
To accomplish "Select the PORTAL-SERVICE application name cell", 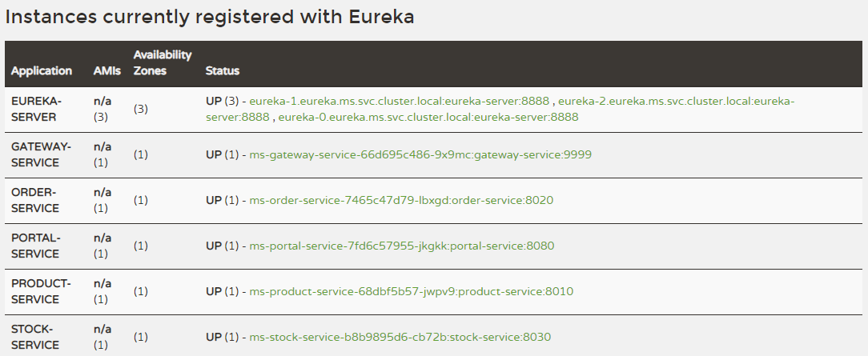I will point(36,246).
